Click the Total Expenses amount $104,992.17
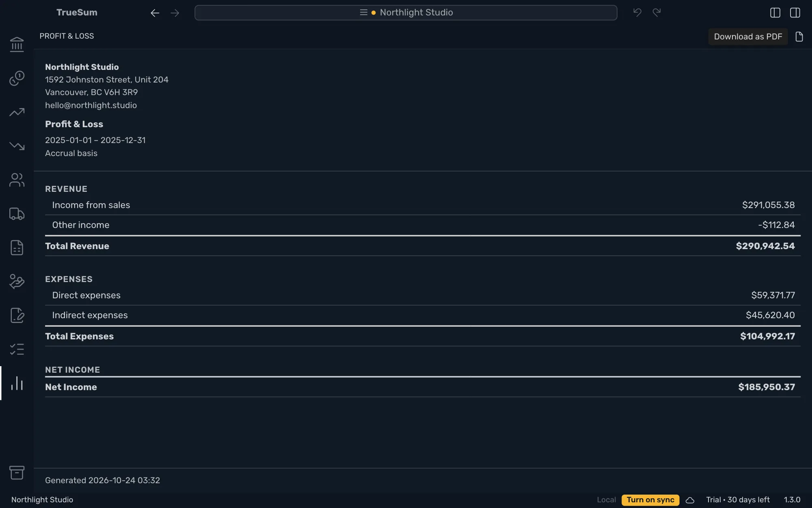Viewport: 812px width, 508px height. tap(767, 336)
